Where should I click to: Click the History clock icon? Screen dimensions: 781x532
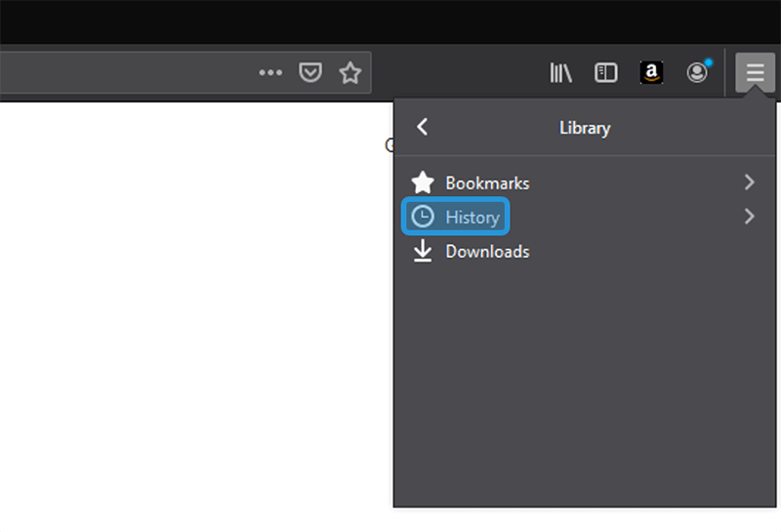(x=423, y=217)
